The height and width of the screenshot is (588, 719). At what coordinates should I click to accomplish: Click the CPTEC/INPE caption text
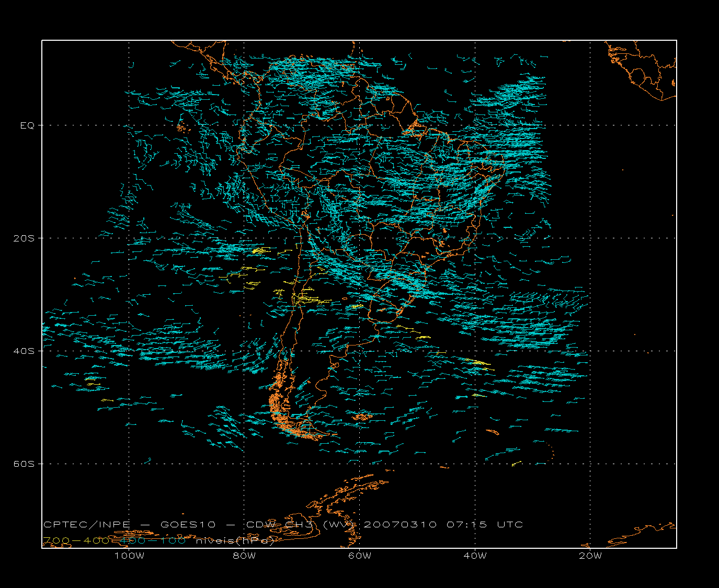[x=87, y=524]
